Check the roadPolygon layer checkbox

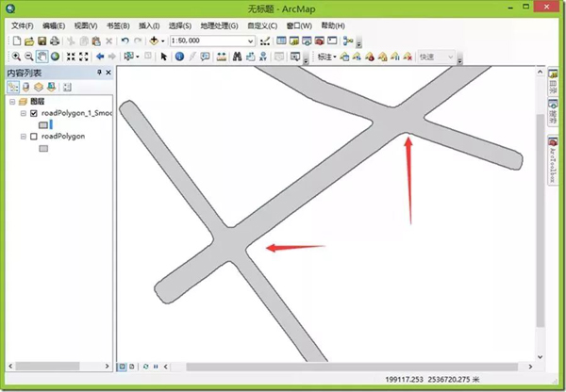[x=34, y=137]
